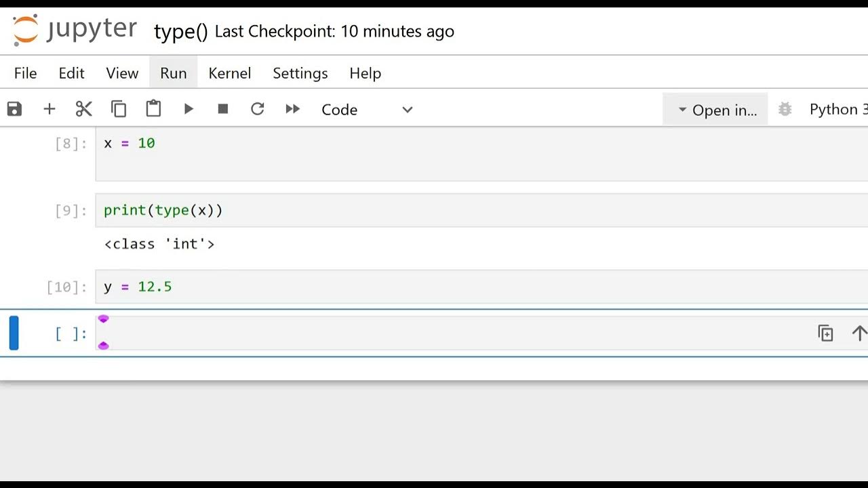Click the notebook title type()
Viewport: 868px width, 488px height.
coord(180,32)
